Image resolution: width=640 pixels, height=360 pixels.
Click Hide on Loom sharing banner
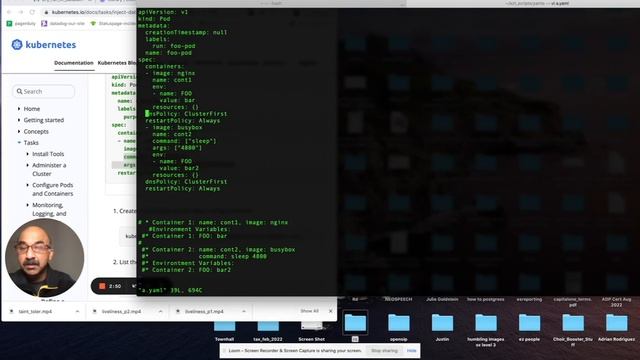tap(411, 351)
